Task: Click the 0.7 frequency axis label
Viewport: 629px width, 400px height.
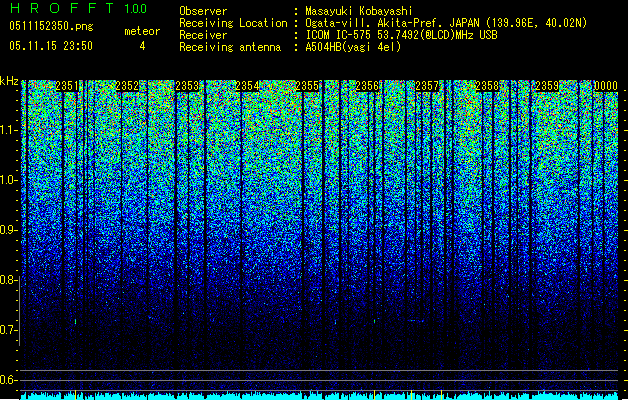Action: coord(7,330)
